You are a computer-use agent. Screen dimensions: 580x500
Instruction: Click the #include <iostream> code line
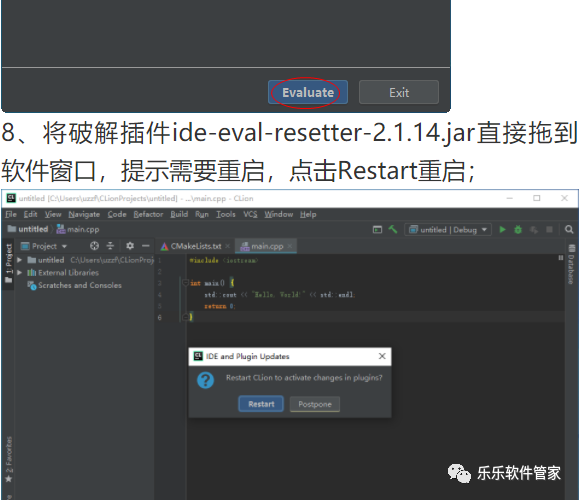(x=223, y=260)
